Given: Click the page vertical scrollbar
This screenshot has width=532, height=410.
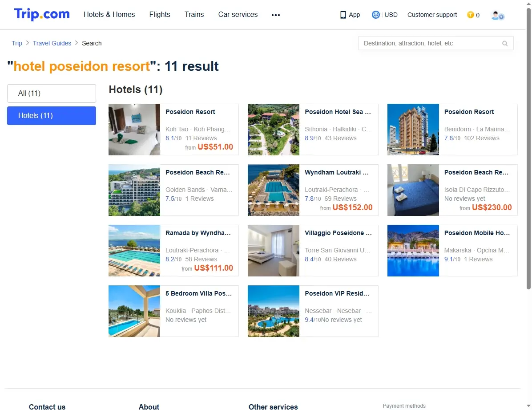Looking at the screenshot, I should point(528,148).
